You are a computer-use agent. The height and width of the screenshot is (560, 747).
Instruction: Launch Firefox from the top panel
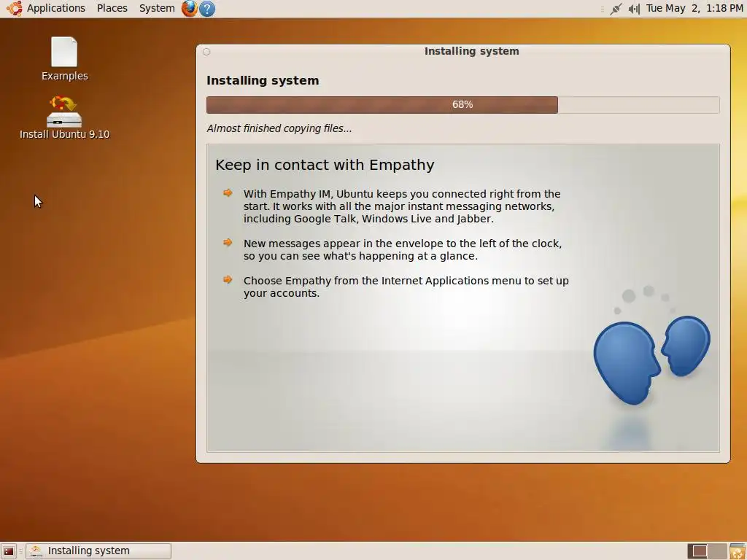tap(189, 8)
